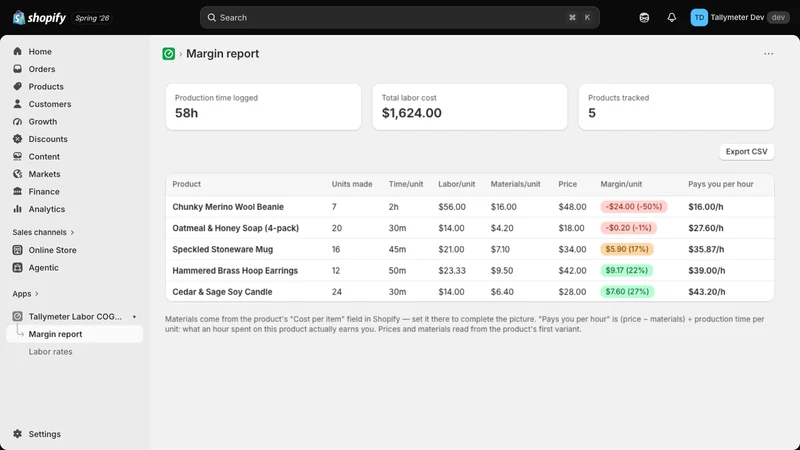Click the Export CSV button

point(746,152)
